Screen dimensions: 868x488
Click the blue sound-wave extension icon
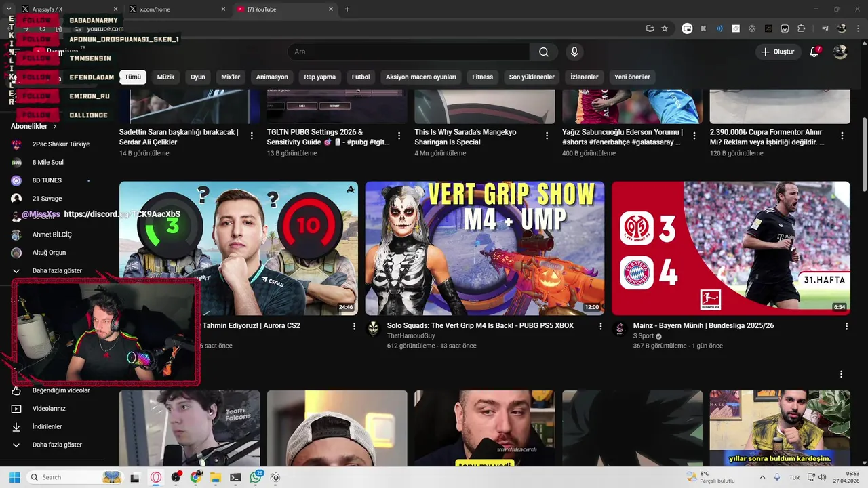(x=719, y=28)
